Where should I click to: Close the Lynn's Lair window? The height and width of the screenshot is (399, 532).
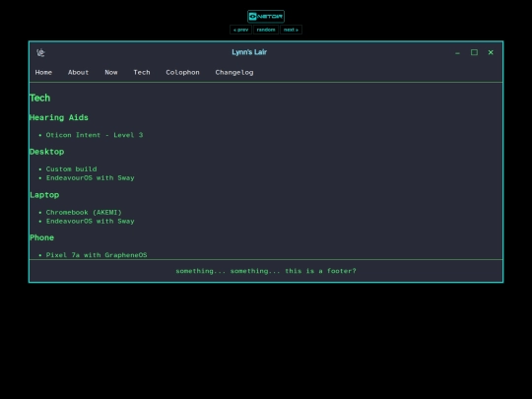click(x=491, y=52)
